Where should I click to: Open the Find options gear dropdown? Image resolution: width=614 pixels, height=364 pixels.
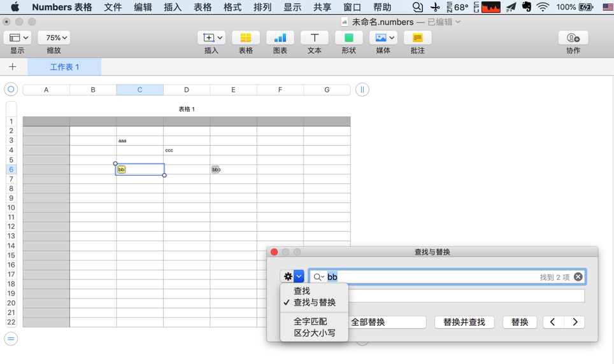click(292, 276)
